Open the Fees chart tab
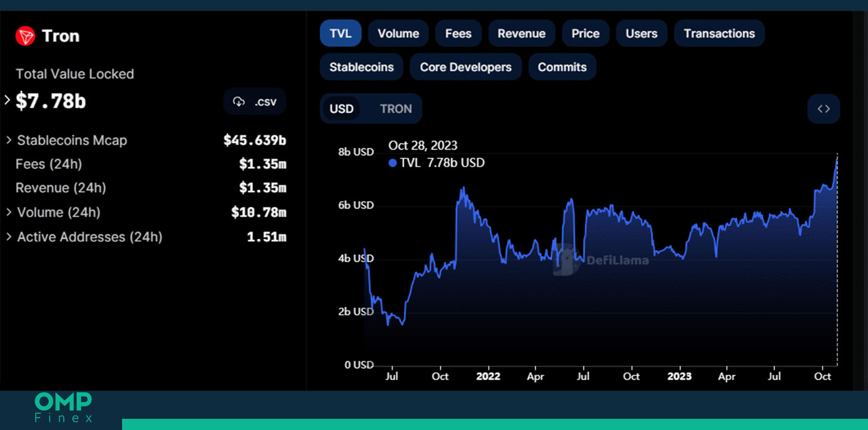The height and width of the screenshot is (430, 868). 458,33
